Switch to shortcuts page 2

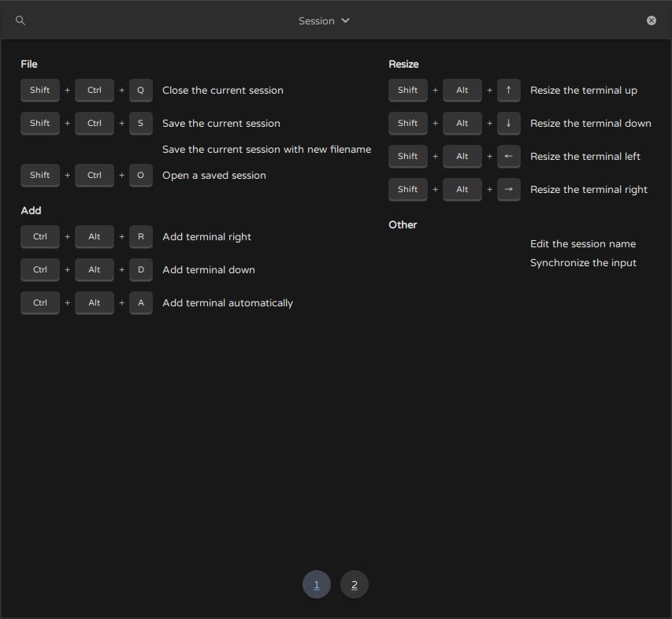(x=355, y=584)
